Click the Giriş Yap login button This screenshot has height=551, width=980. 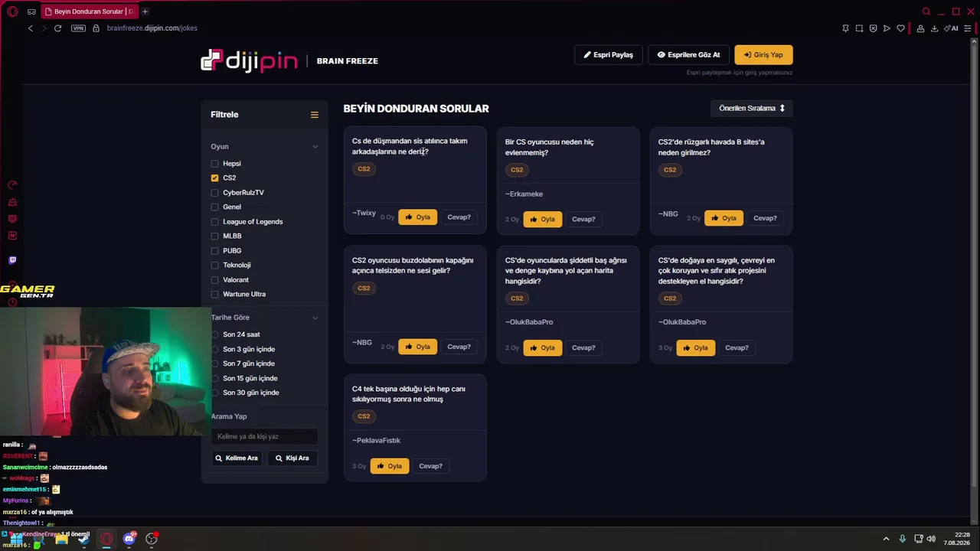763,55
